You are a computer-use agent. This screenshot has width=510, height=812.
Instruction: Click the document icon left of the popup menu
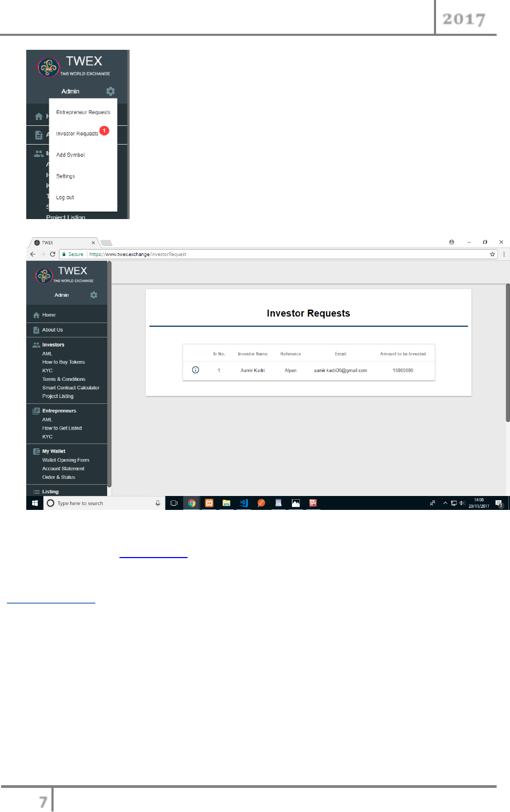39,135
